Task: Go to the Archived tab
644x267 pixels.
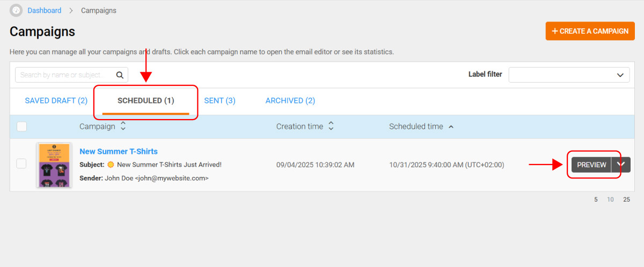Action: [290, 101]
